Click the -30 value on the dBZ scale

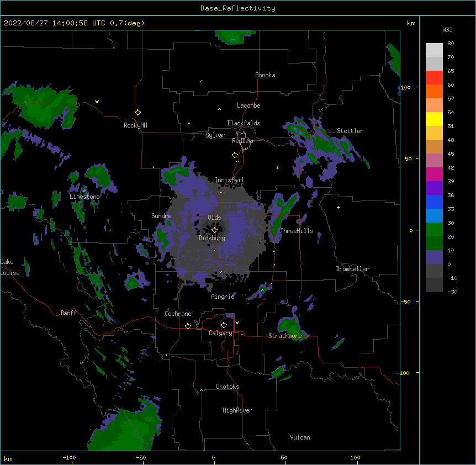point(452,292)
